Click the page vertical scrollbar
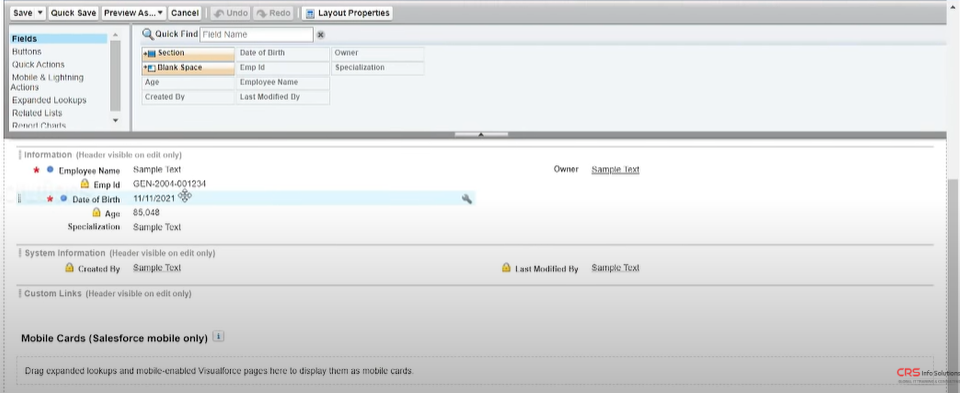960x393 pixels. [953, 275]
